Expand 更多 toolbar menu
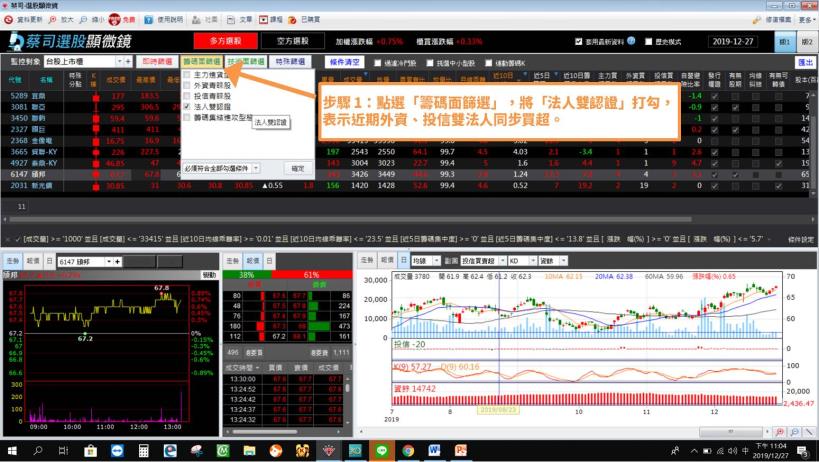Viewport: 819px width, 462px height. [807, 20]
